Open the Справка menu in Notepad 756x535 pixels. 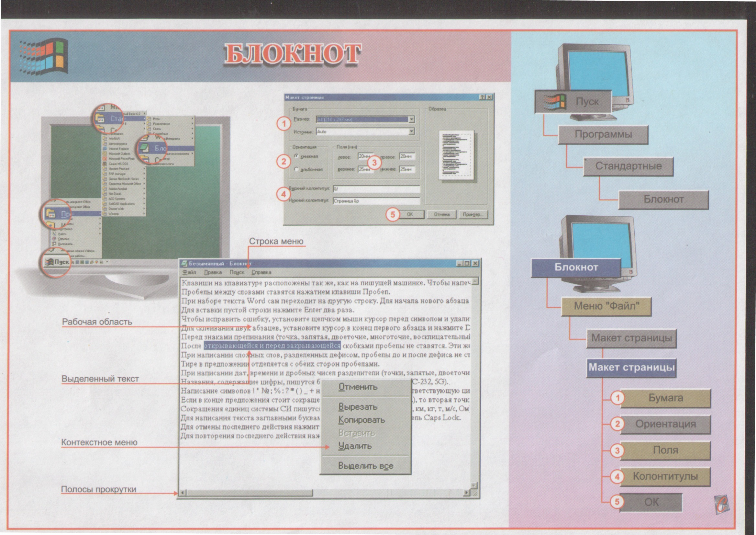tap(261, 272)
